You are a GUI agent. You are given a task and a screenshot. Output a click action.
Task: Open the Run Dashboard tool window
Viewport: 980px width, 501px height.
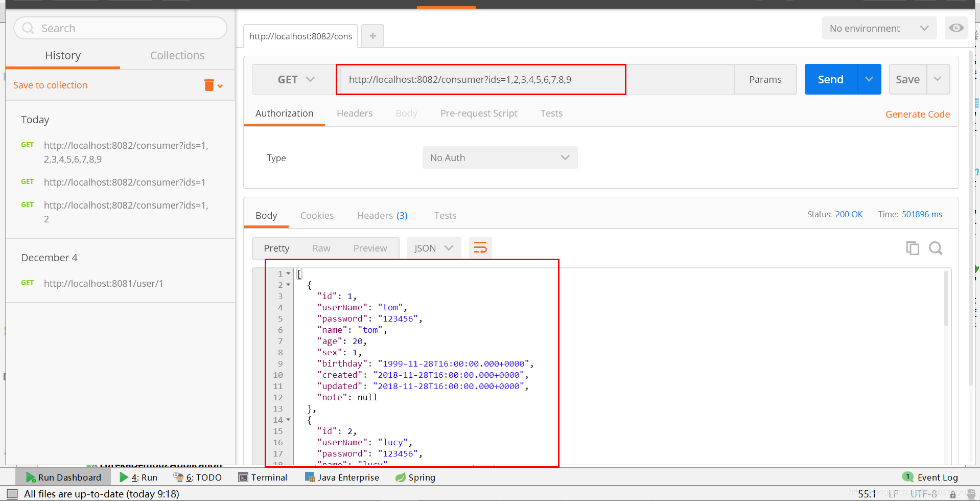pos(64,477)
